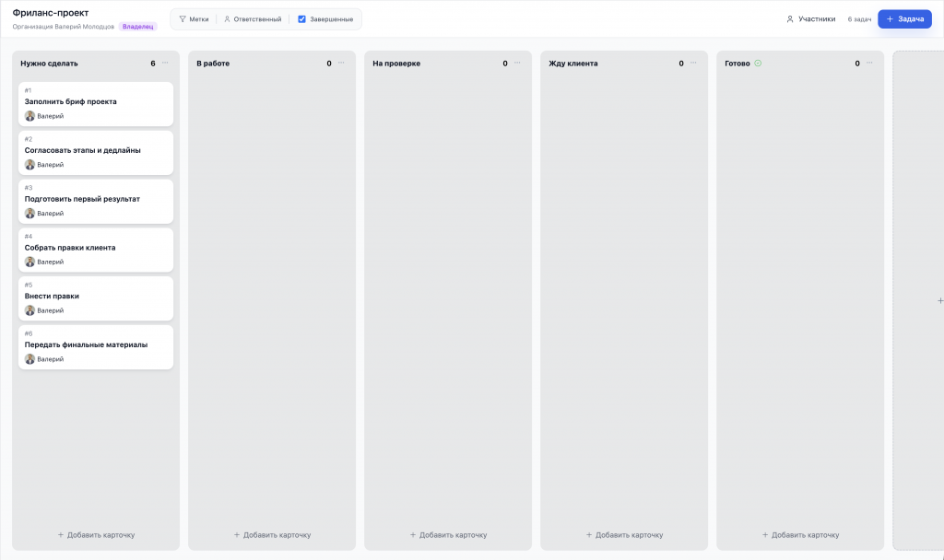Open options menu for На проверке column
The image size is (944, 560).
coord(517,64)
